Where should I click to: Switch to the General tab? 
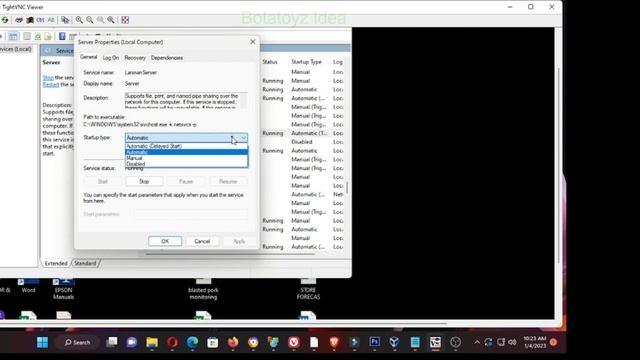89,57
